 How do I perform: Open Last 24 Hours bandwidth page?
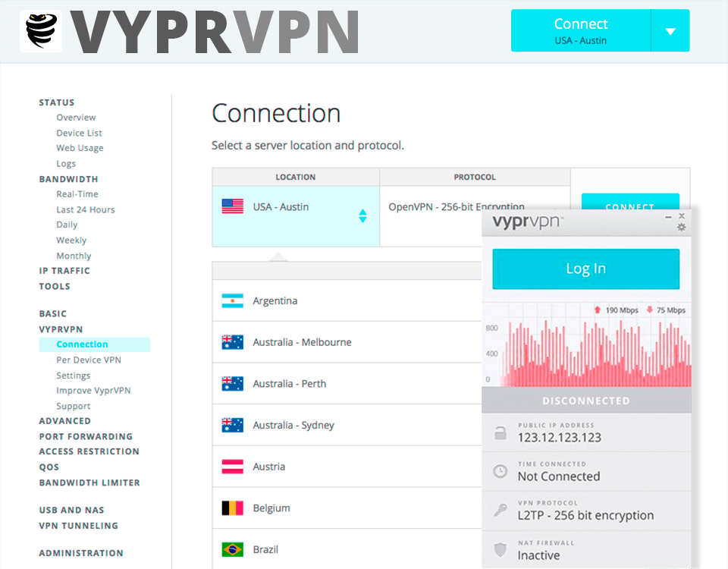coord(86,209)
